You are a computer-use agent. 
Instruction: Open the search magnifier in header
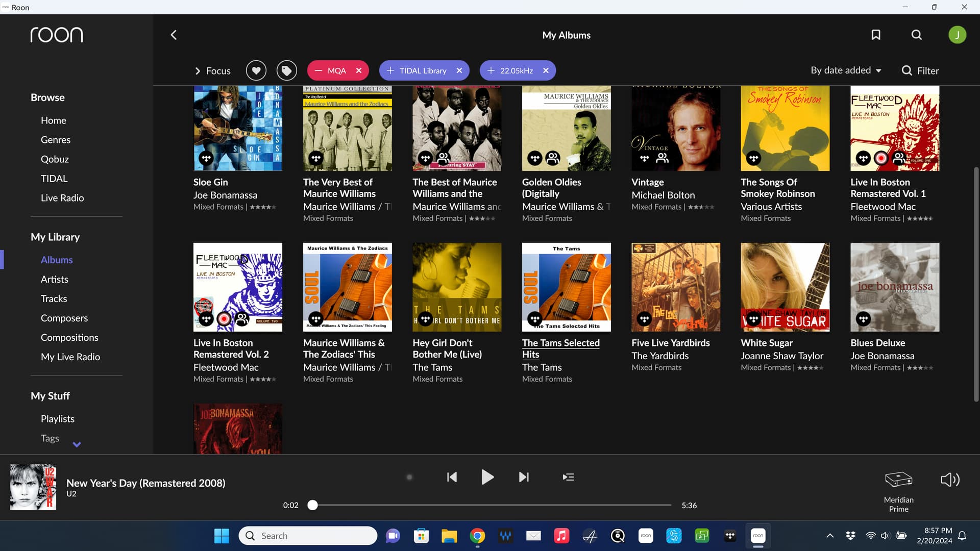point(917,35)
